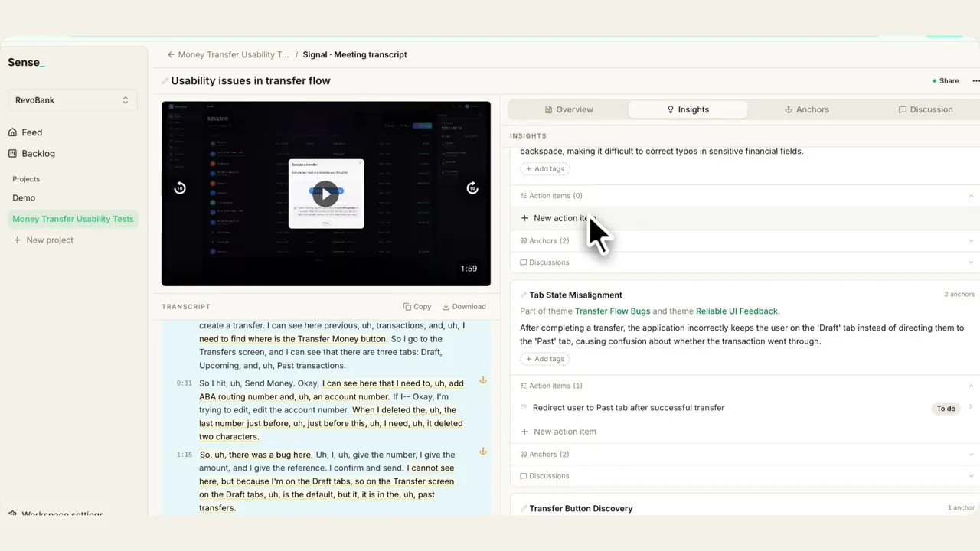Click Money Transfer Usability breadcrumb
The width and height of the screenshot is (980, 551).
pyautogui.click(x=234, y=55)
